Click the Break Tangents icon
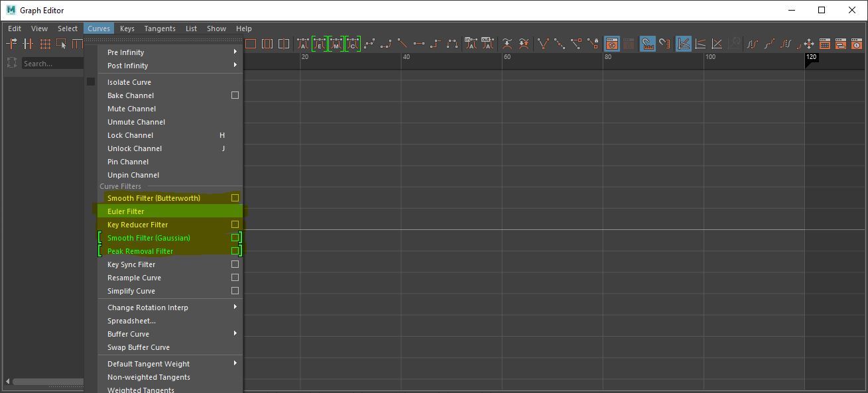 point(544,44)
